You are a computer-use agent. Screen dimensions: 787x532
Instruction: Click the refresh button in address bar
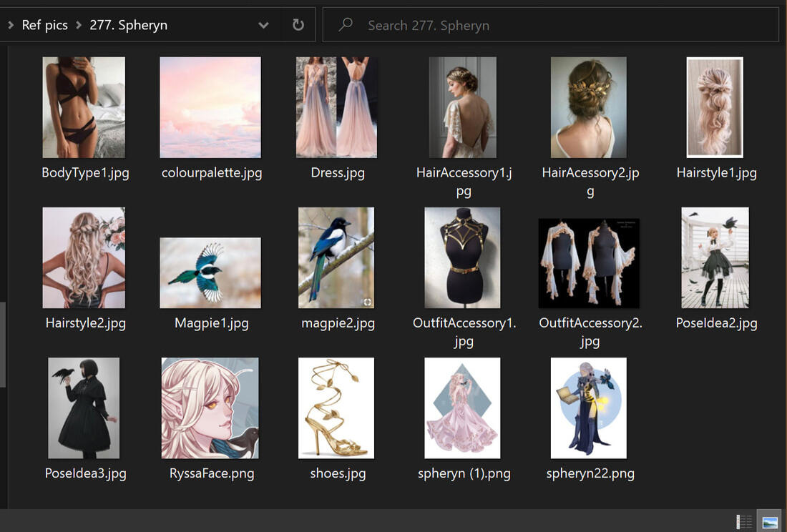coord(298,25)
